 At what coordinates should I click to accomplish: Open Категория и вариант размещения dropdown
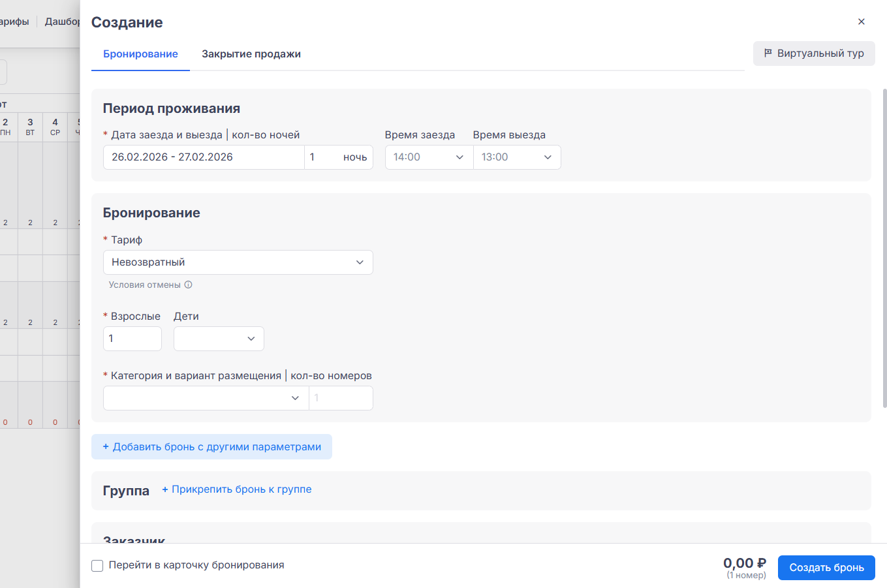(x=205, y=398)
